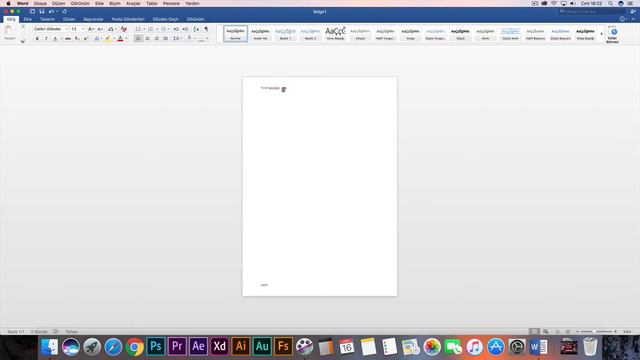The width and height of the screenshot is (640, 360).
Task: Apply the yellow text highlight color
Action: 107,38
